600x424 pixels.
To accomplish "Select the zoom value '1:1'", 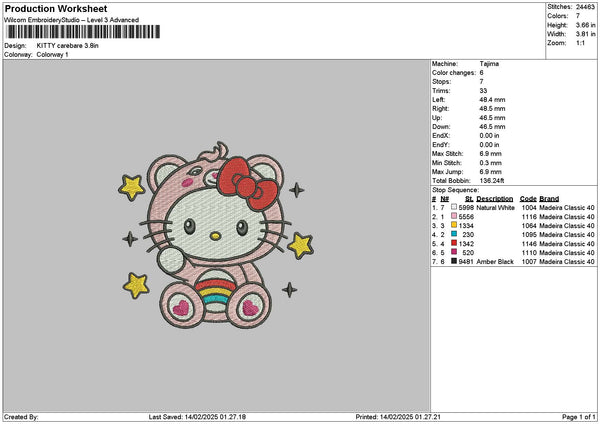I will pos(580,43).
